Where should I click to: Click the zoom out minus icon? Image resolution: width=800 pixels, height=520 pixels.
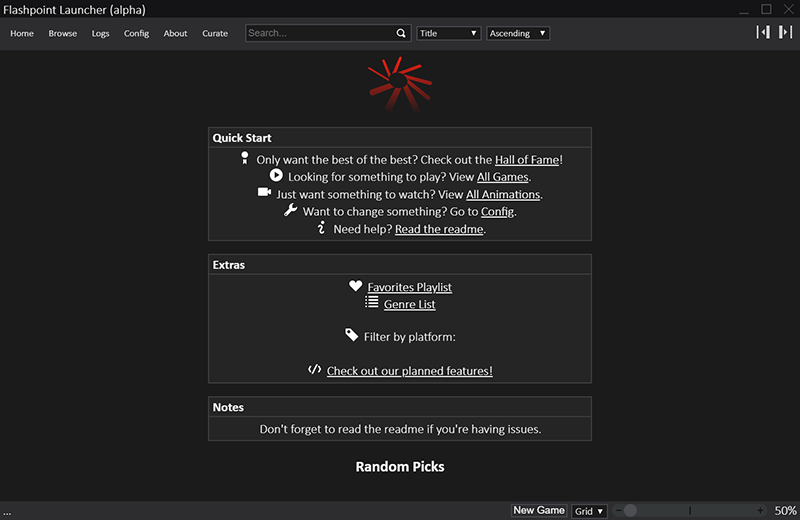[618, 510]
